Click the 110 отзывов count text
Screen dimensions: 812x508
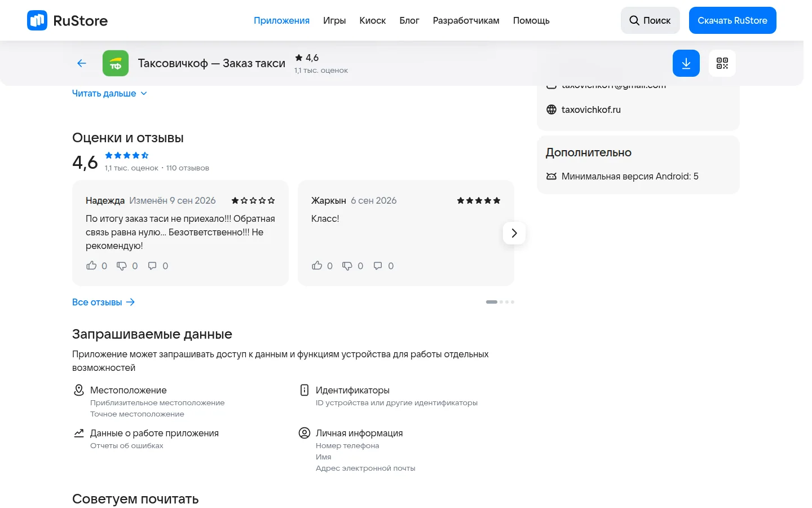(x=188, y=168)
